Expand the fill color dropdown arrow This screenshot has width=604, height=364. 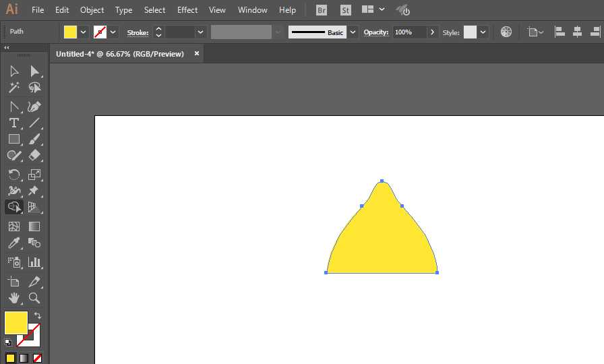[83, 32]
